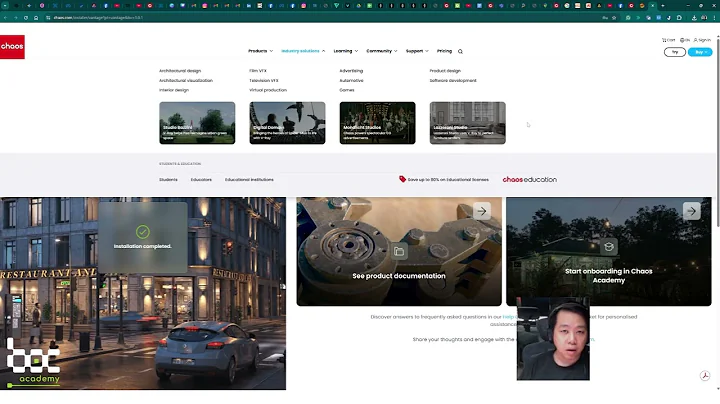Open the Buy dropdown button
720x404 pixels.
(x=700, y=52)
